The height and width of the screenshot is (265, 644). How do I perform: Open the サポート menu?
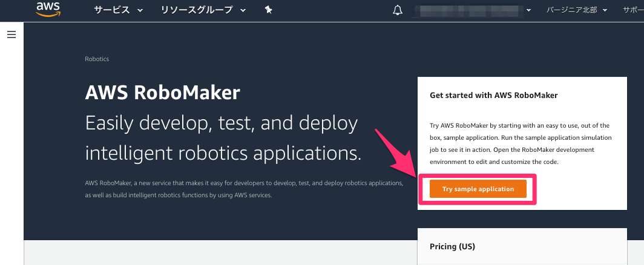click(x=633, y=10)
